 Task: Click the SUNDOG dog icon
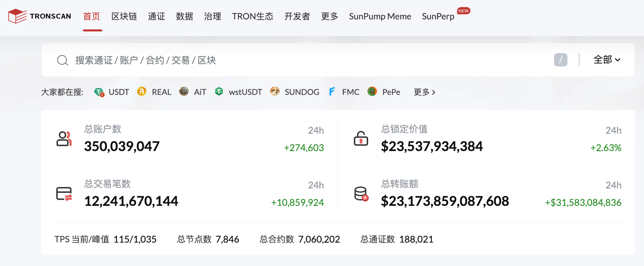point(275,92)
